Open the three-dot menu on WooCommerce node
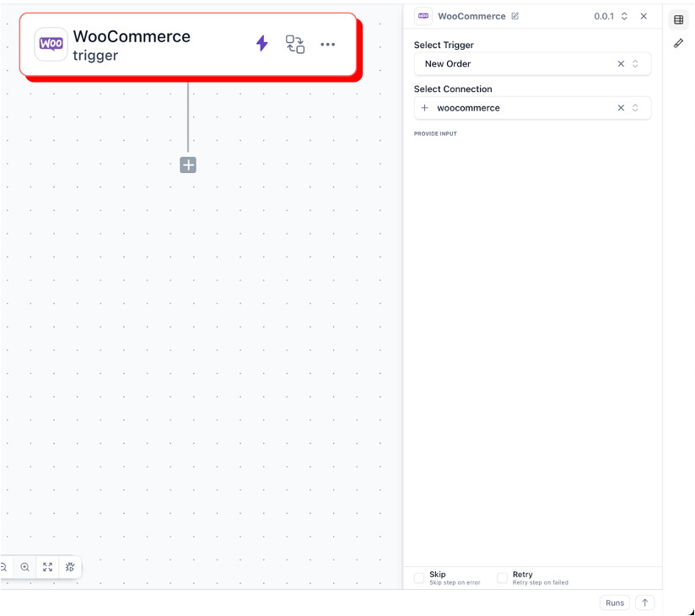 (x=327, y=44)
